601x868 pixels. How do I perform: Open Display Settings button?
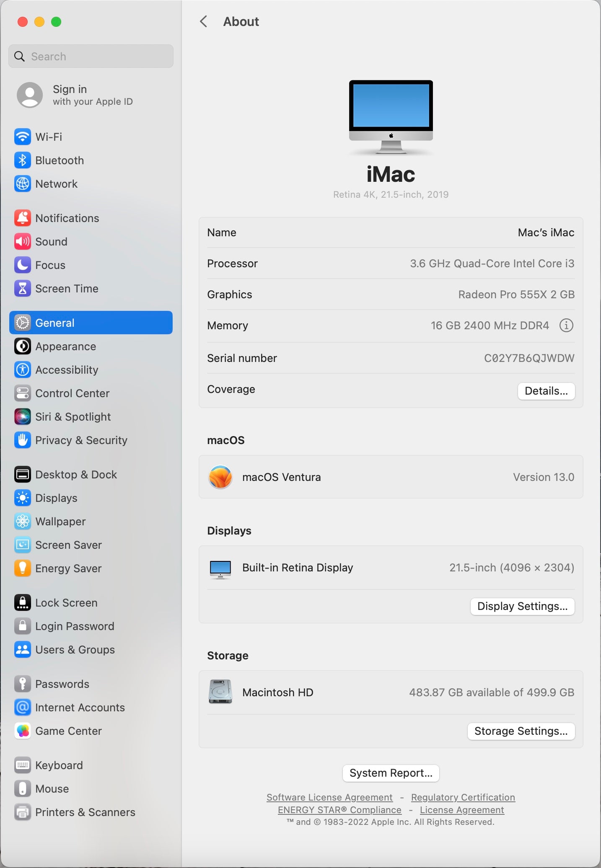tap(522, 606)
